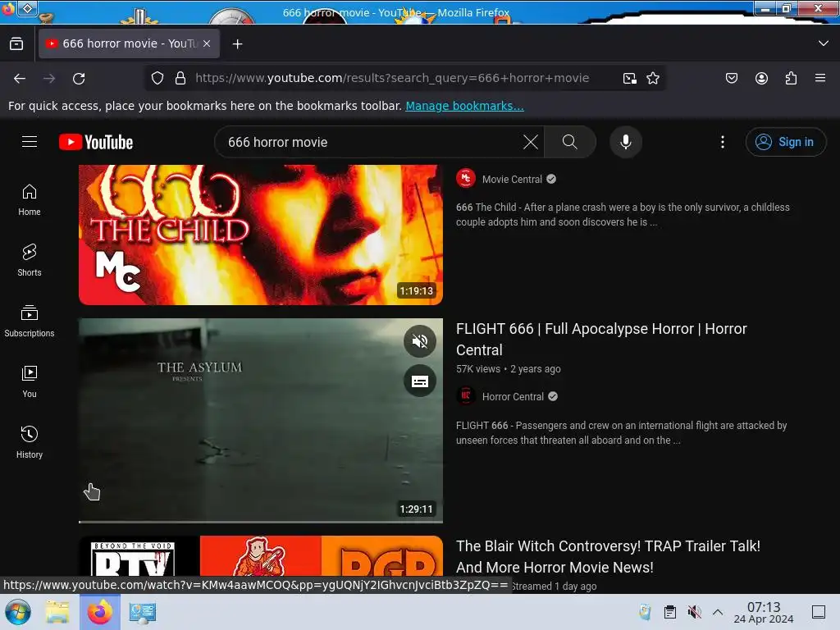Bookmark this page with star
840x630 pixels.
pos(652,78)
